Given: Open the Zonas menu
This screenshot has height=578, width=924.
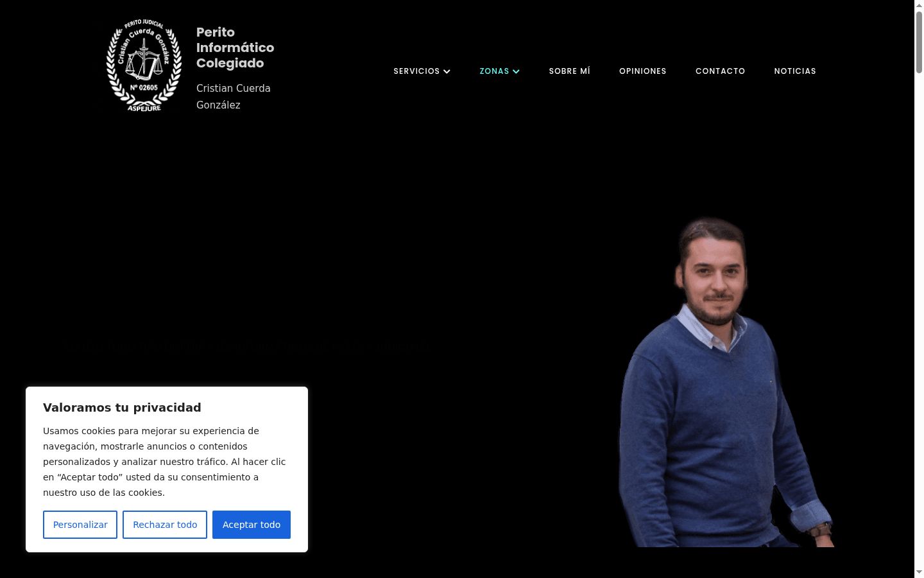Looking at the screenshot, I should [494, 71].
